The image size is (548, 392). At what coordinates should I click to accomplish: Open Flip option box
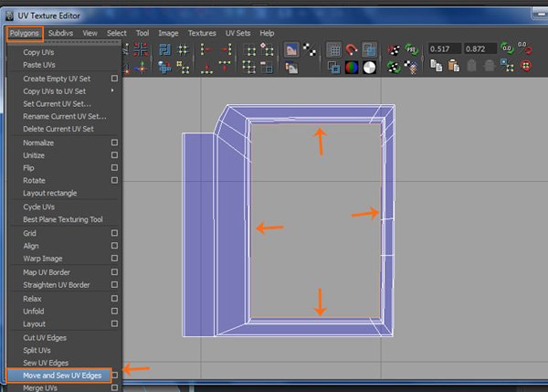coord(114,167)
